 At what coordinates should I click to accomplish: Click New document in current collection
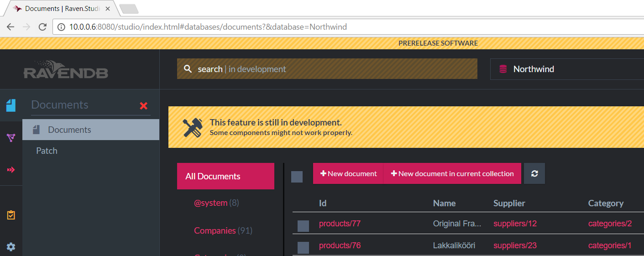pos(452,173)
